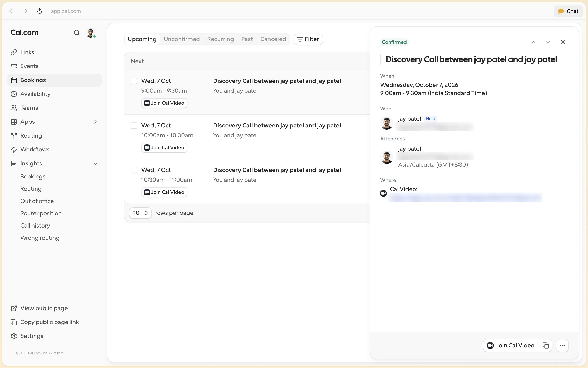
Task: Select the 9:00am - 9:30am booking checkbox
Action: (134, 81)
